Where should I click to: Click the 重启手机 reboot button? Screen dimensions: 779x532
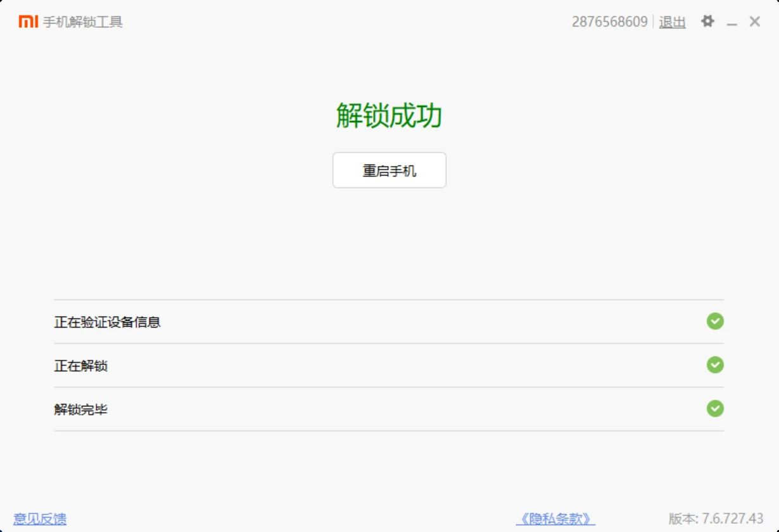tap(389, 170)
